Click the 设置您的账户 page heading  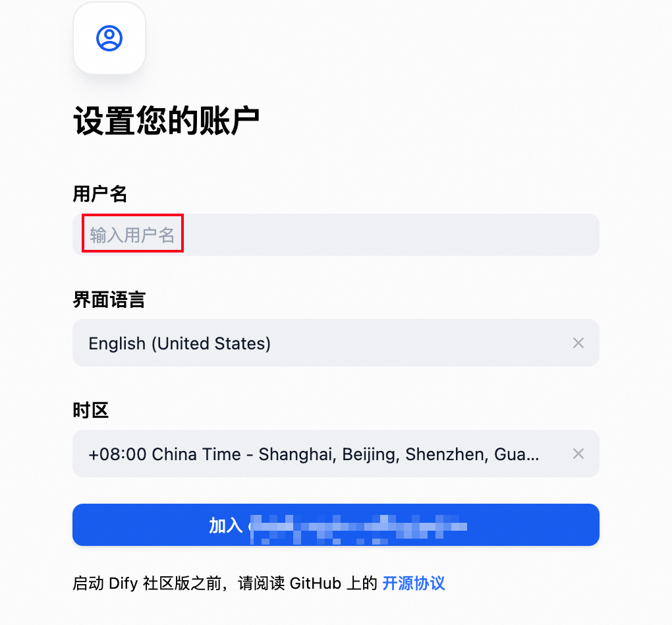[166, 121]
